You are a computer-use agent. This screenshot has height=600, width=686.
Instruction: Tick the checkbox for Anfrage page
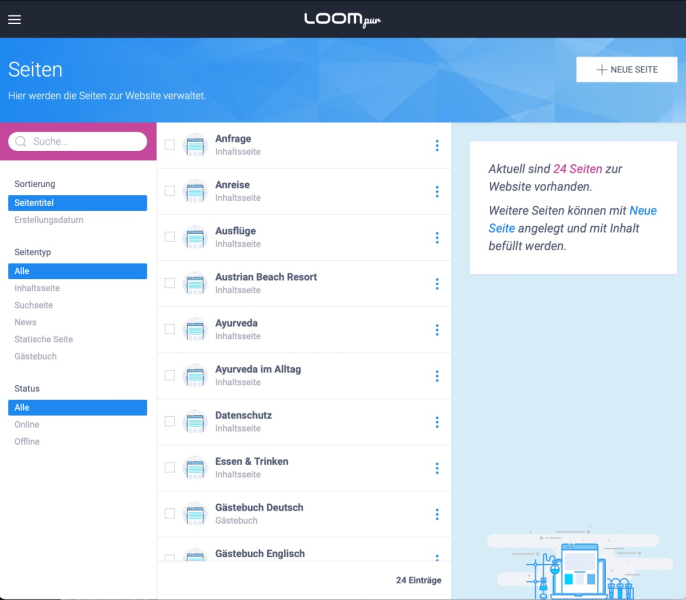click(170, 145)
